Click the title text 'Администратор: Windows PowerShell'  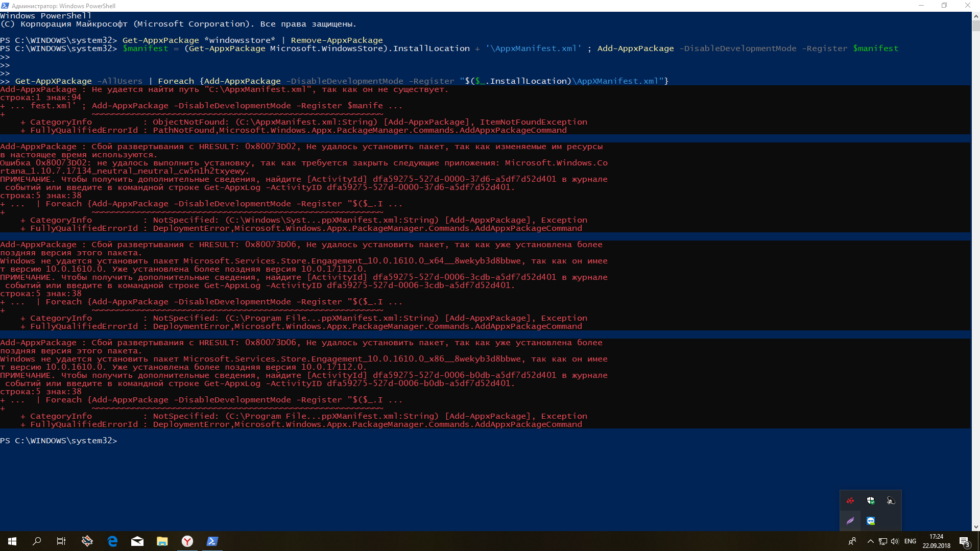tap(63, 6)
